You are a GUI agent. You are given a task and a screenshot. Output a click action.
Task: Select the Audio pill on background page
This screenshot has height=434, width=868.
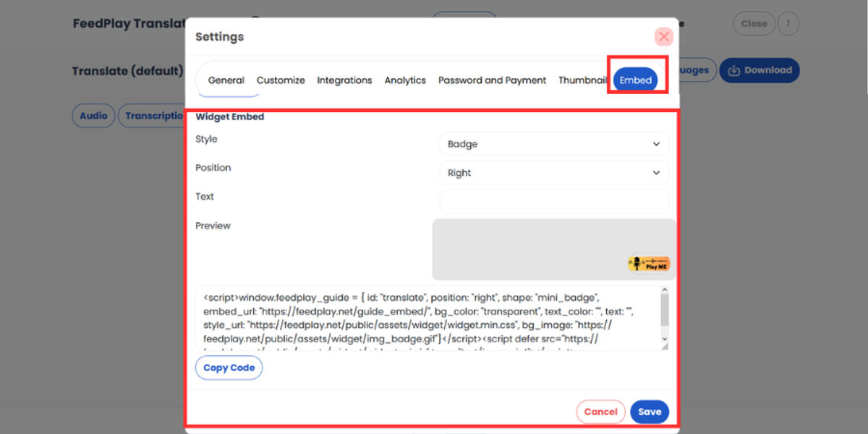[x=93, y=116]
